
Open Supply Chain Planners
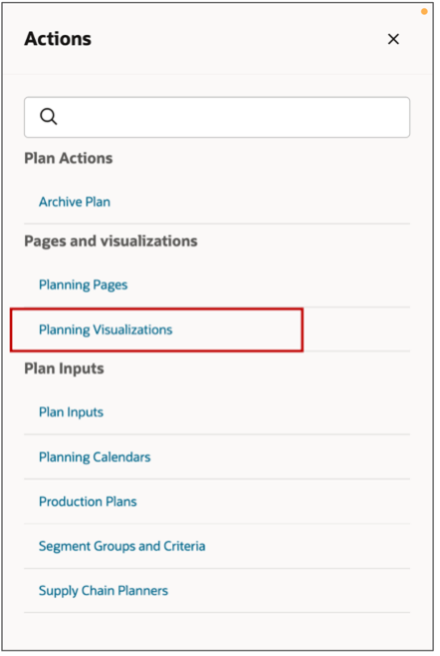(103, 591)
